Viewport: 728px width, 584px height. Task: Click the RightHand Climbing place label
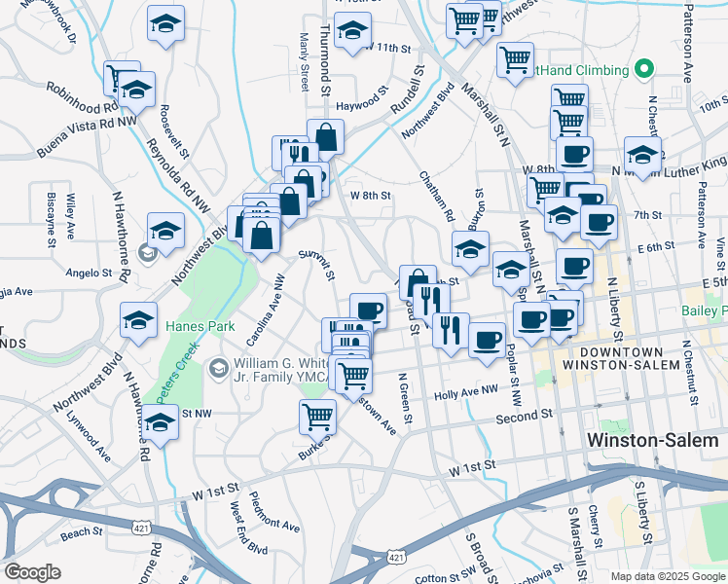pyautogui.click(x=582, y=70)
